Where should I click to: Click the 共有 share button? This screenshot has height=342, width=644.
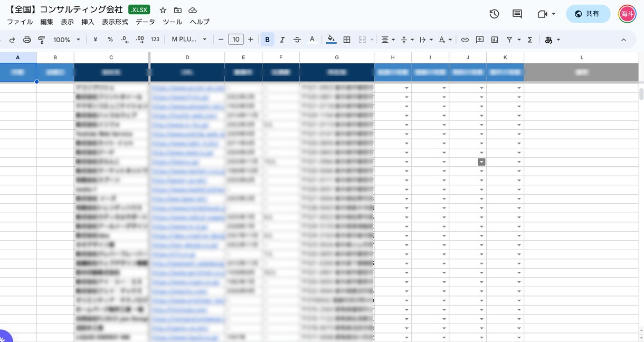pyautogui.click(x=588, y=14)
